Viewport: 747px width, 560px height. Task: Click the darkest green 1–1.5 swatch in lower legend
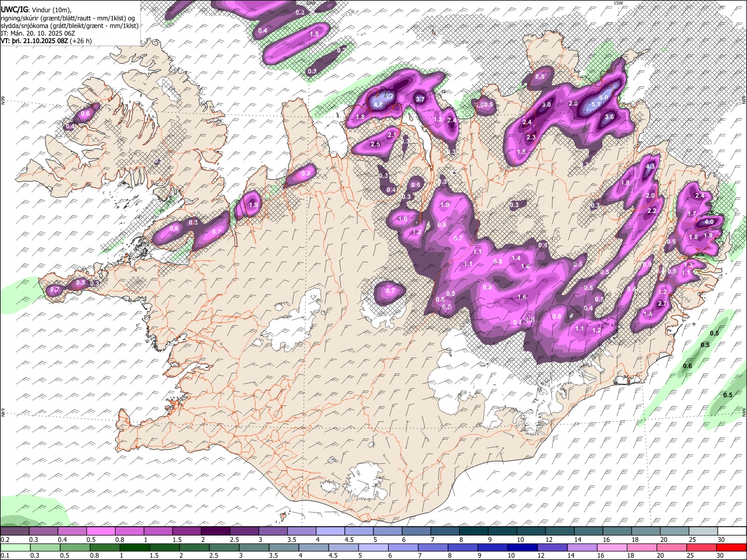pyautogui.click(x=135, y=547)
